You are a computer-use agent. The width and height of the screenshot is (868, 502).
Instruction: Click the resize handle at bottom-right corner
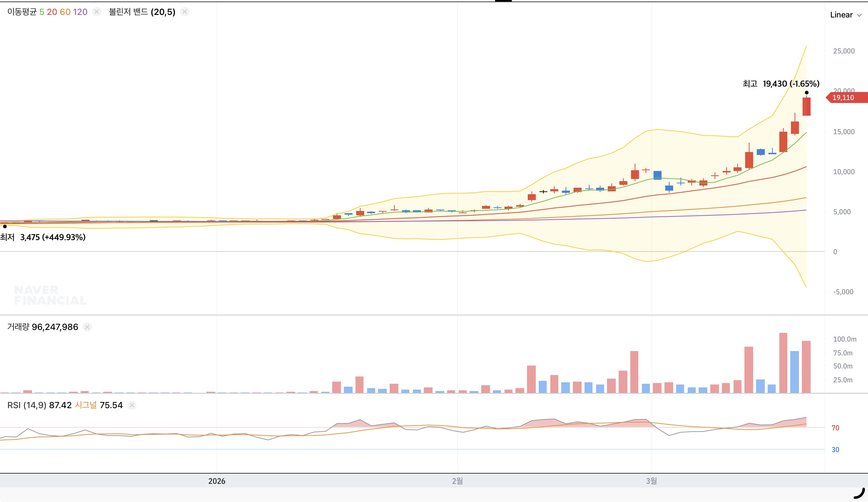pos(859,493)
